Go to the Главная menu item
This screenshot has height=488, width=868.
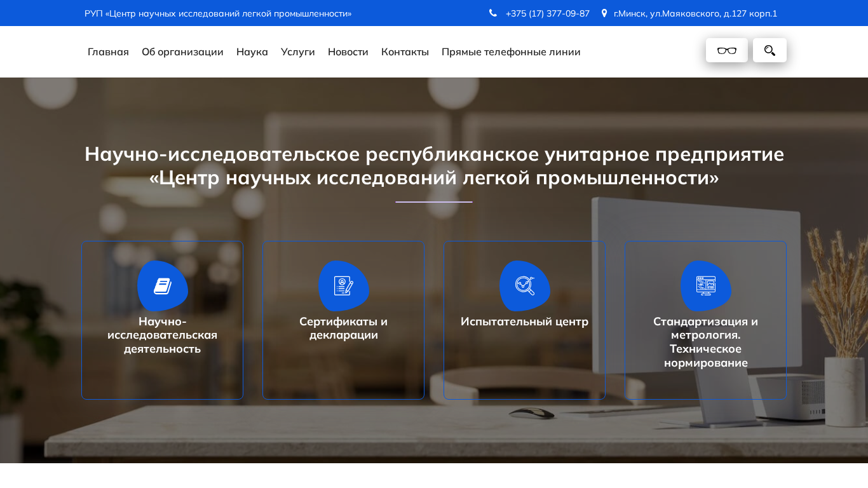coord(108,52)
